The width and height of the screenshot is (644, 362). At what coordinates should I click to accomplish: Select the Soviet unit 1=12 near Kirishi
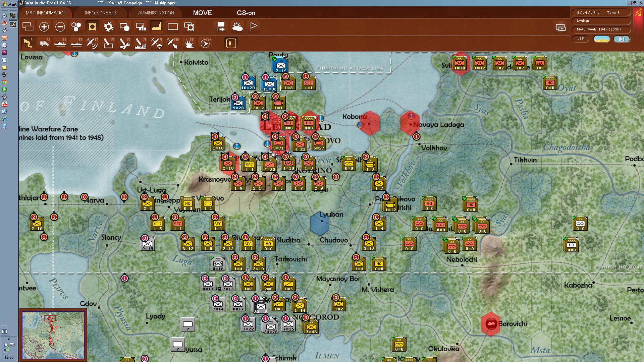point(390,204)
